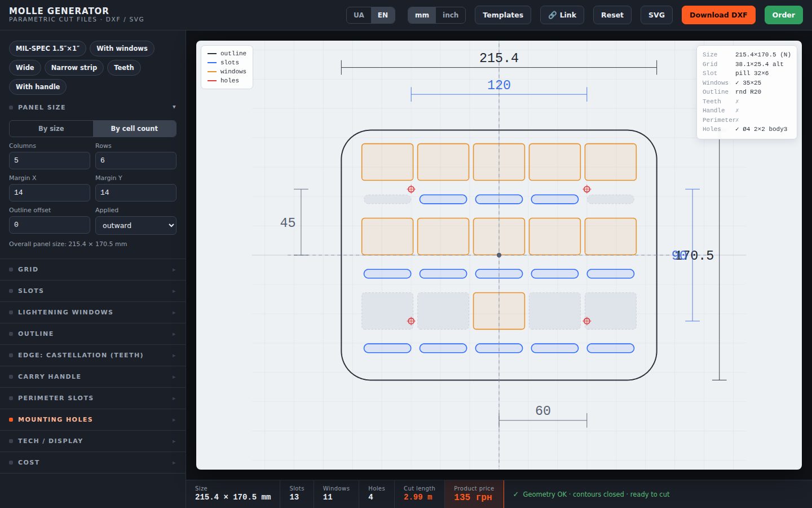Image resolution: width=812 pixels, height=508 pixels.
Task: Apply the MIL-SPEC 1.5″×1″ preset
Action: click(48, 49)
